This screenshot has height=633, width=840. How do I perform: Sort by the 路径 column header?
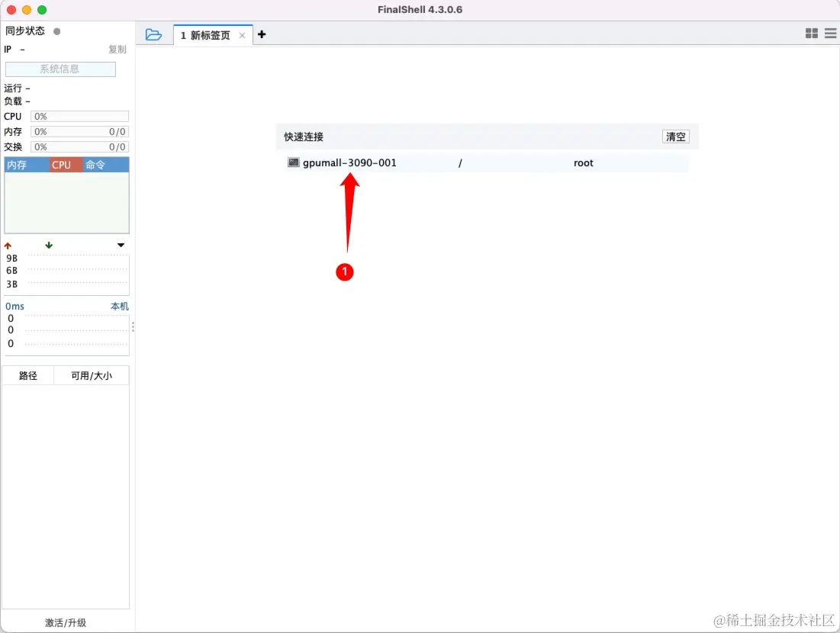[28, 375]
